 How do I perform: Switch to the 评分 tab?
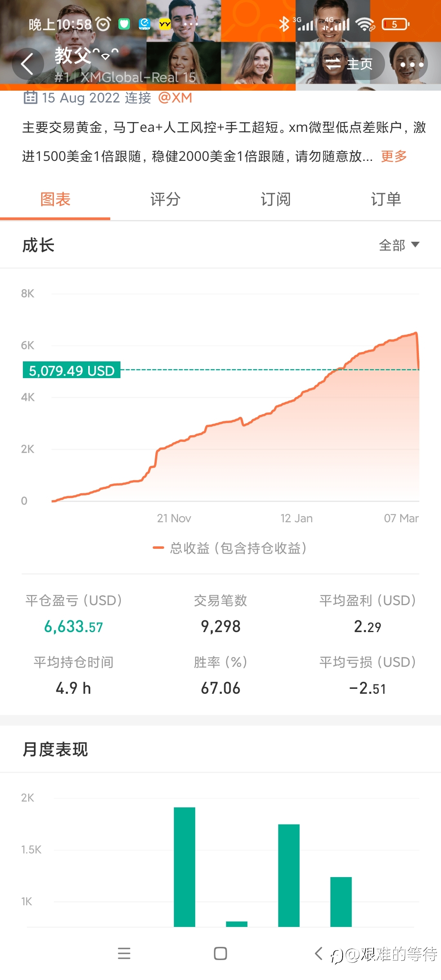pos(165,199)
